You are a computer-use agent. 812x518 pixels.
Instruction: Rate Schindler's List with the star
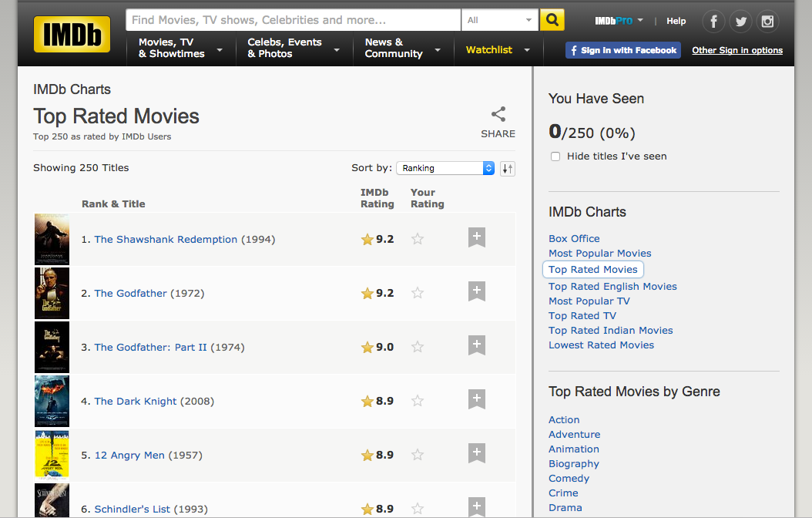pyautogui.click(x=418, y=508)
